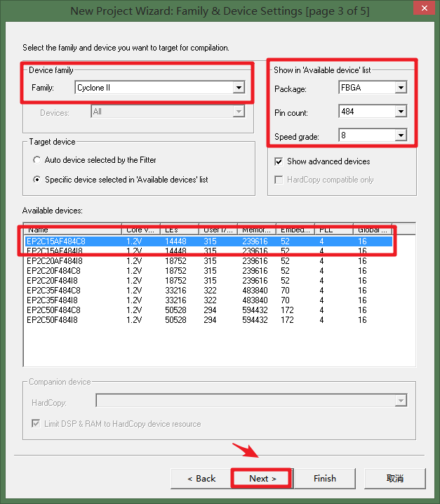440x504 pixels.
Task: Sort by the Embedded column header
Action: 295,230
